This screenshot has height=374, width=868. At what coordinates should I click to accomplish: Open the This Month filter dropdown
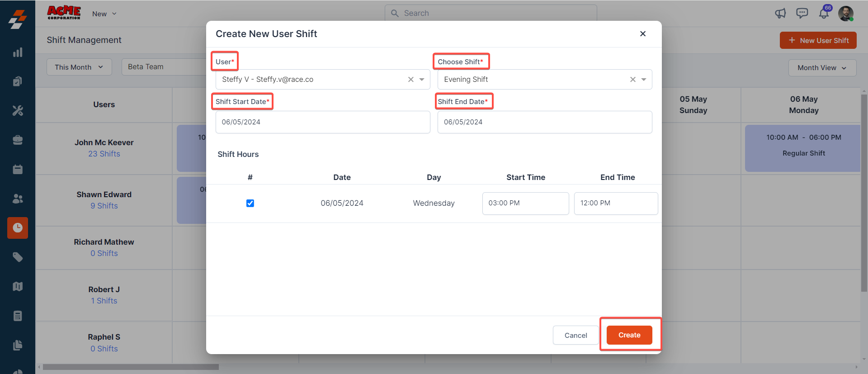click(79, 67)
